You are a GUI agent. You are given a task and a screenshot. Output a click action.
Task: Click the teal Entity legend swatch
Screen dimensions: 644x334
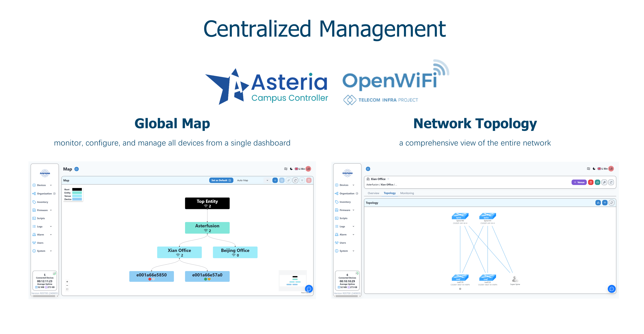77,193
